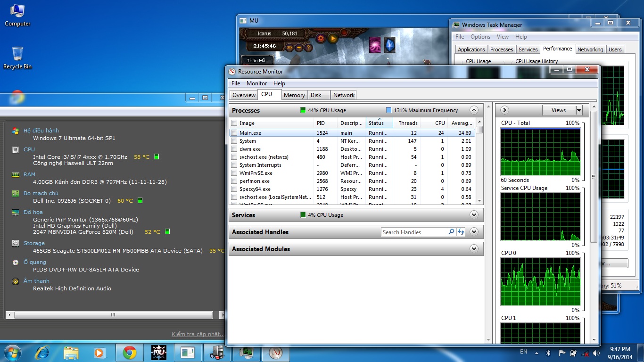This screenshot has width=644, height=362.
Task: Click the CPU chip icon in Speccy
Action: click(x=16, y=149)
